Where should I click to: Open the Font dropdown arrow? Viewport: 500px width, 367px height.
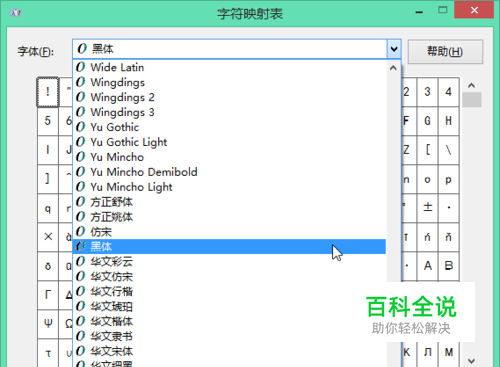394,49
